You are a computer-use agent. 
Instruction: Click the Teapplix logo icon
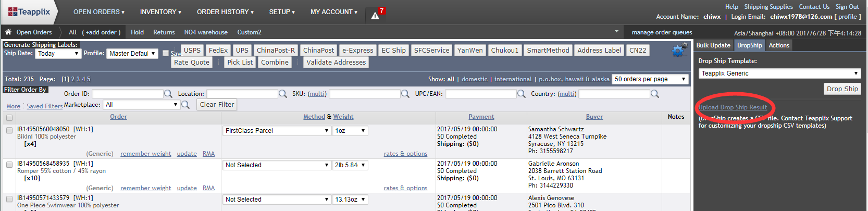coord(13,11)
